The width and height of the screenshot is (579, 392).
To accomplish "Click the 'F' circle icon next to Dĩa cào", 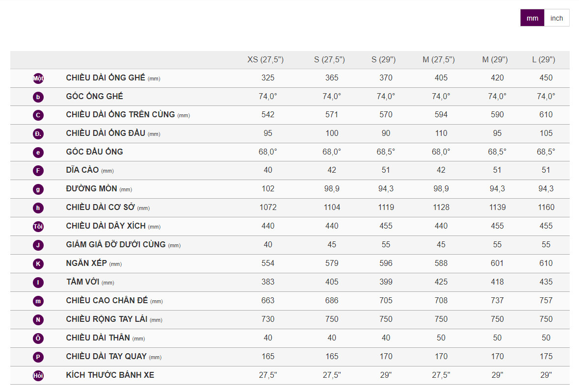I will [x=38, y=171].
